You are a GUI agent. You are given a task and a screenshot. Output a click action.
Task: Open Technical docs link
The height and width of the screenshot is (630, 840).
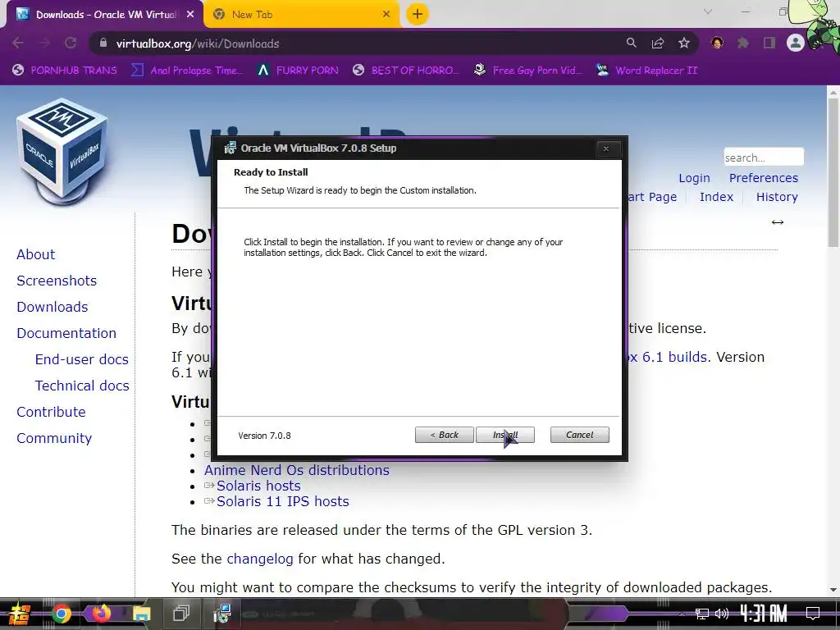pos(82,386)
